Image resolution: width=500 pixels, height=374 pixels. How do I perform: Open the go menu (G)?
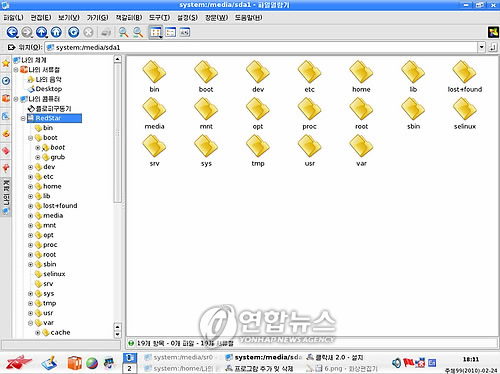pyautogui.click(x=98, y=18)
